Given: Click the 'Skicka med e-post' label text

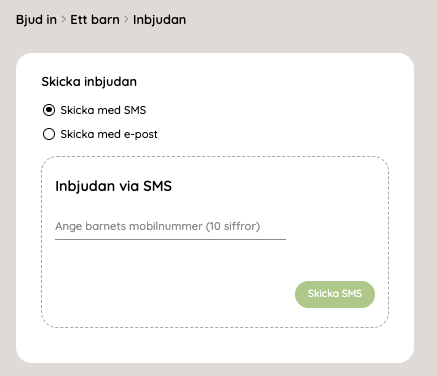Looking at the screenshot, I should pyautogui.click(x=109, y=134).
